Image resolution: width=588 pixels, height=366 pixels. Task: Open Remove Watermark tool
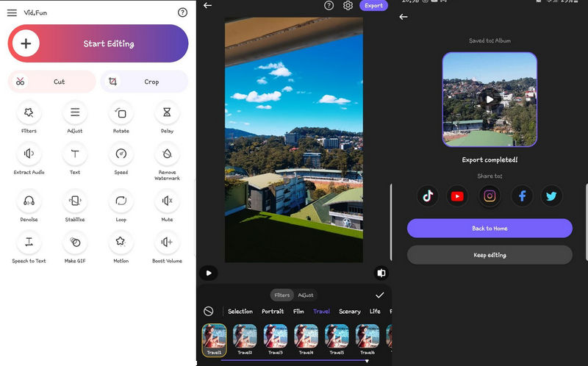[x=167, y=154]
